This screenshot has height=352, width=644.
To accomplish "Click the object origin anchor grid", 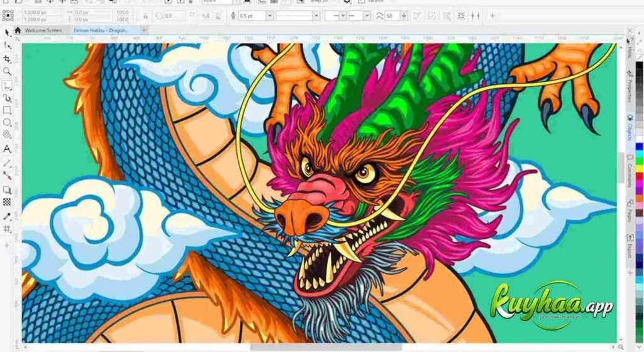I will point(8,16).
